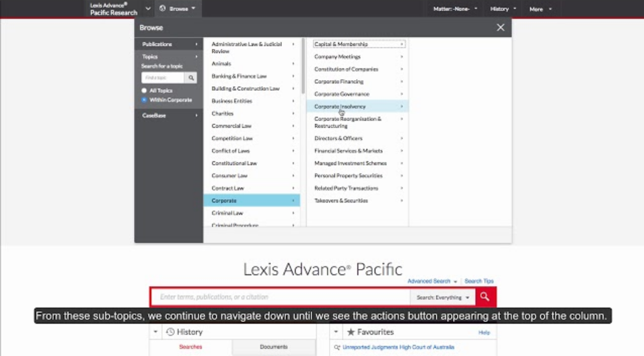Select Banking & Finance Law topic

pos(252,76)
